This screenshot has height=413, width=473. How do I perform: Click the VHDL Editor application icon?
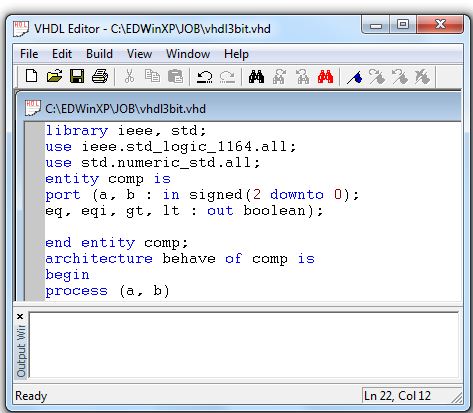click(x=21, y=28)
